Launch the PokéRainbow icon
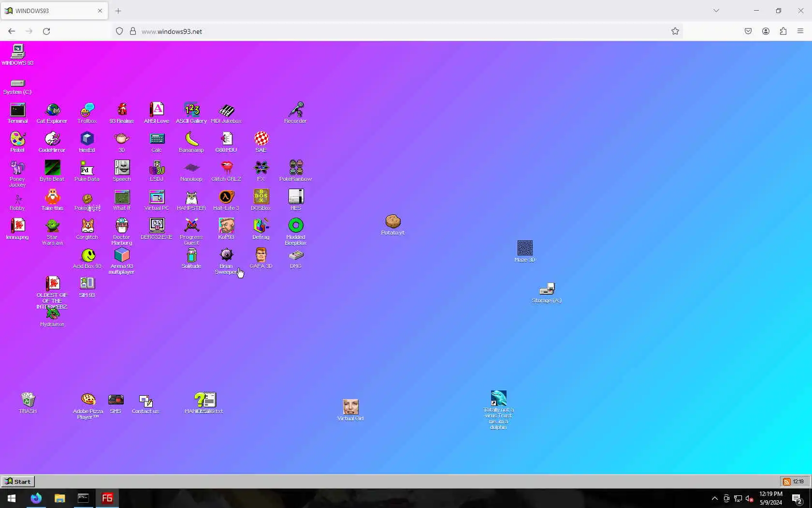 tap(296, 171)
